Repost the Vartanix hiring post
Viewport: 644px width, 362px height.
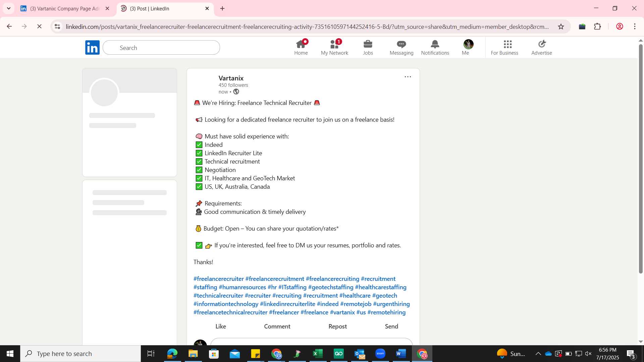[x=337, y=326]
